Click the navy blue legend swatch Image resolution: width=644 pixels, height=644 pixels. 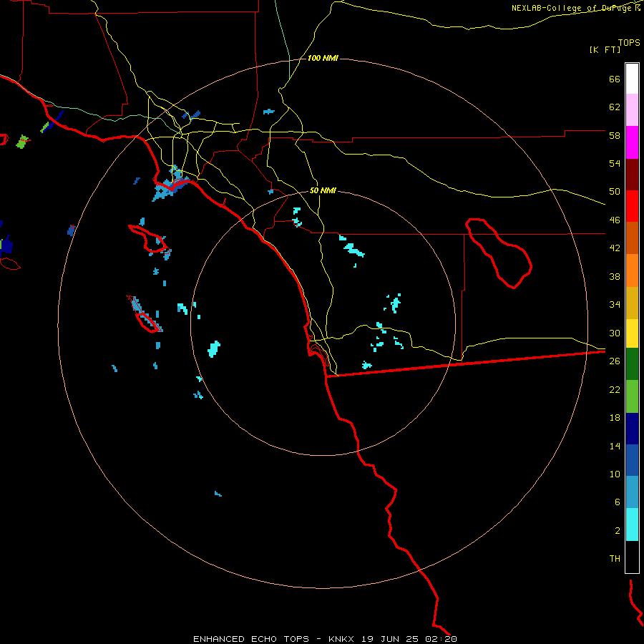tap(632, 429)
